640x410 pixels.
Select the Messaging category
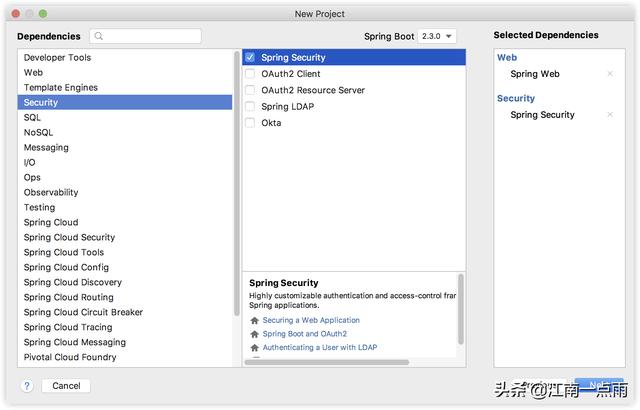click(x=125, y=147)
